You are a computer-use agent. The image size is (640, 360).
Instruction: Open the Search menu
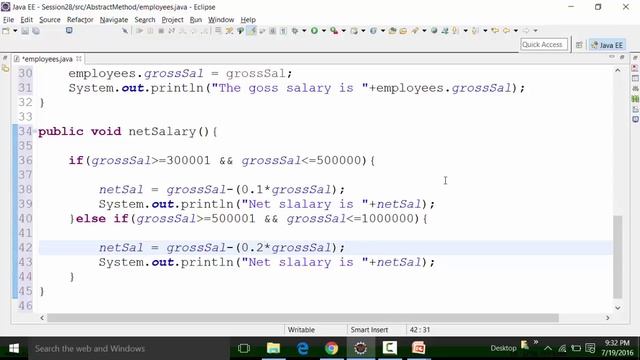(x=145, y=20)
